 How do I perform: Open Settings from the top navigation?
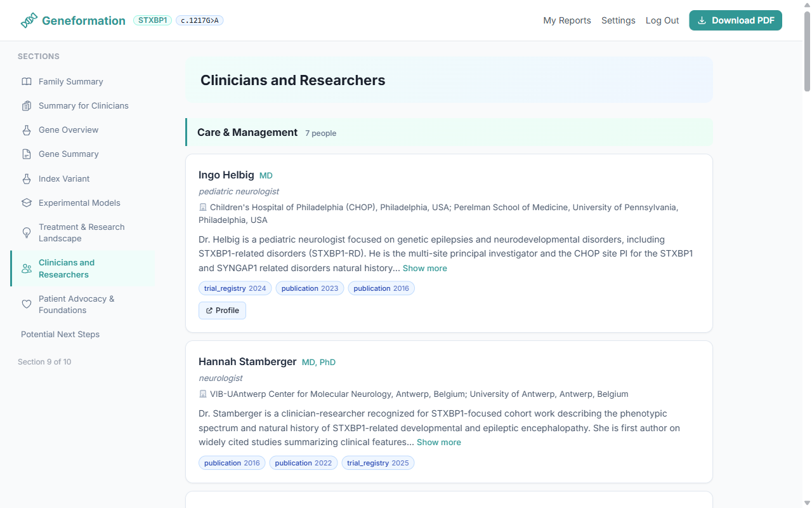click(618, 20)
